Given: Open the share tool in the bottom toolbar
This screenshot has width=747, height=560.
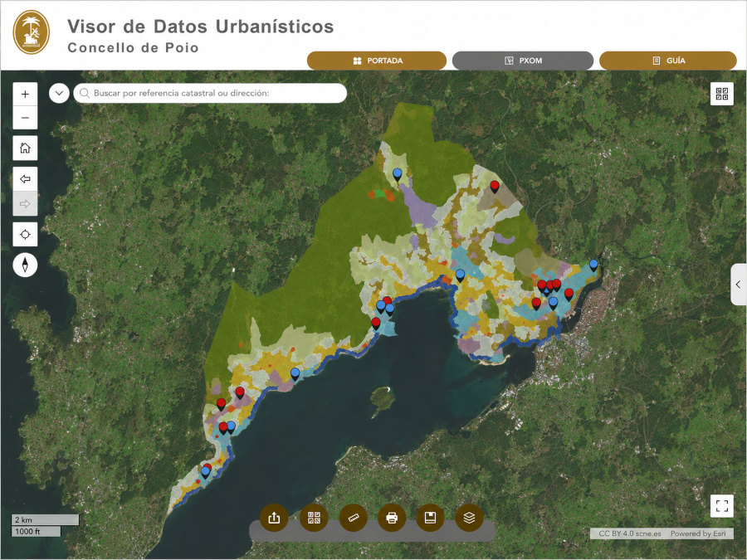Looking at the screenshot, I should point(274,517).
